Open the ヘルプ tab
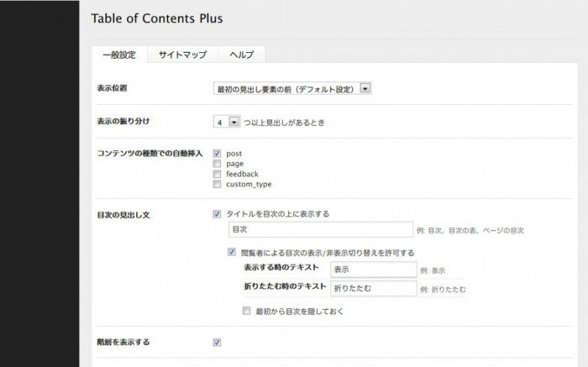 [x=242, y=55]
